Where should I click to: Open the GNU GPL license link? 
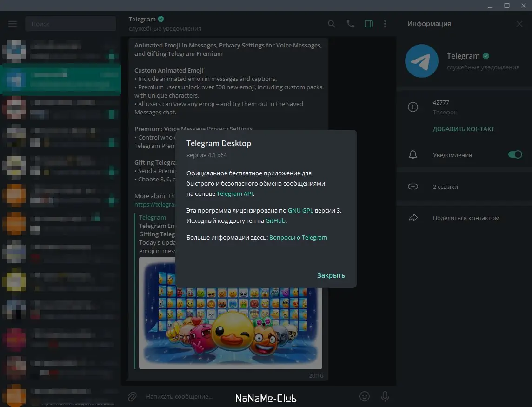pos(300,210)
